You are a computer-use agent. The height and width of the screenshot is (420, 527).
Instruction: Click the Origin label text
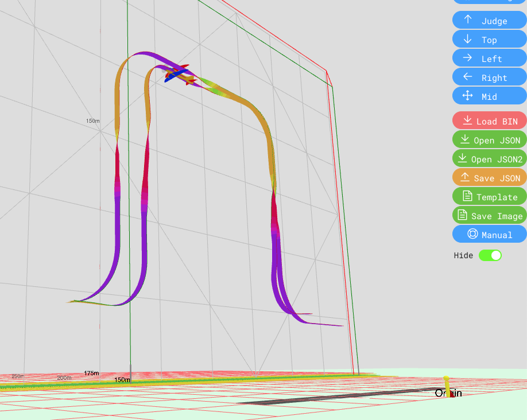click(x=448, y=393)
